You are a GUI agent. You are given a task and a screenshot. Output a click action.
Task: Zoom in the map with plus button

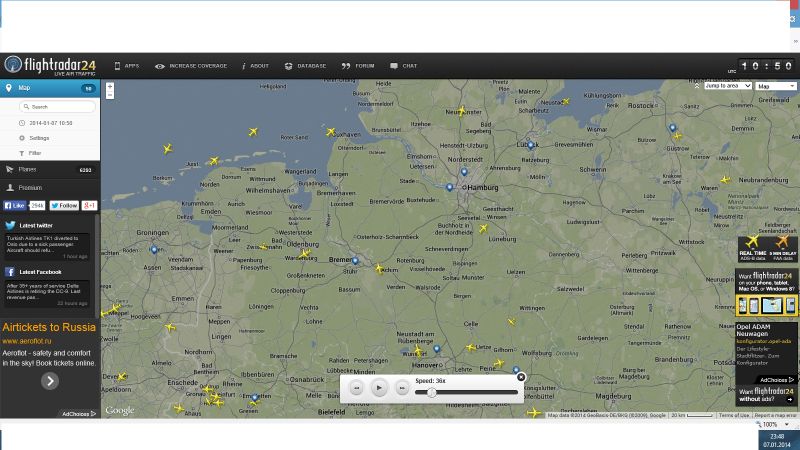(110, 87)
